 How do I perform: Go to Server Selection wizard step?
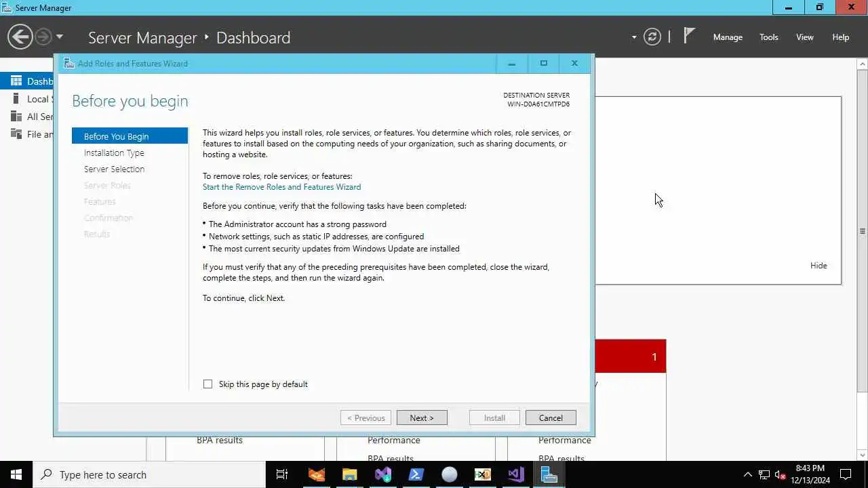pyautogui.click(x=114, y=169)
